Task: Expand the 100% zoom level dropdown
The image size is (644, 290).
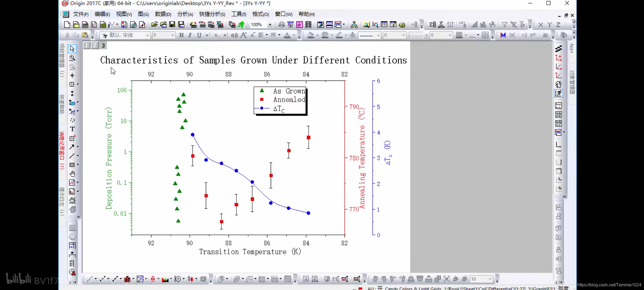Action: [270, 25]
